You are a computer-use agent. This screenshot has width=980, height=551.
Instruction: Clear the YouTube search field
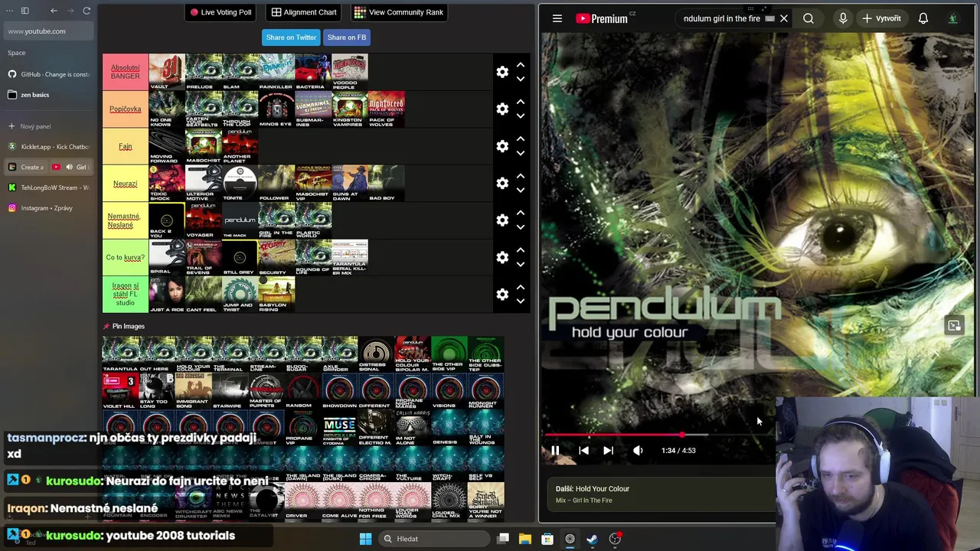pos(784,18)
